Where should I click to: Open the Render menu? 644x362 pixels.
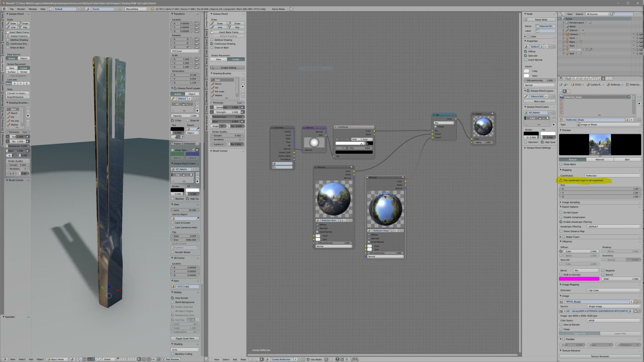pyautogui.click(x=21, y=9)
